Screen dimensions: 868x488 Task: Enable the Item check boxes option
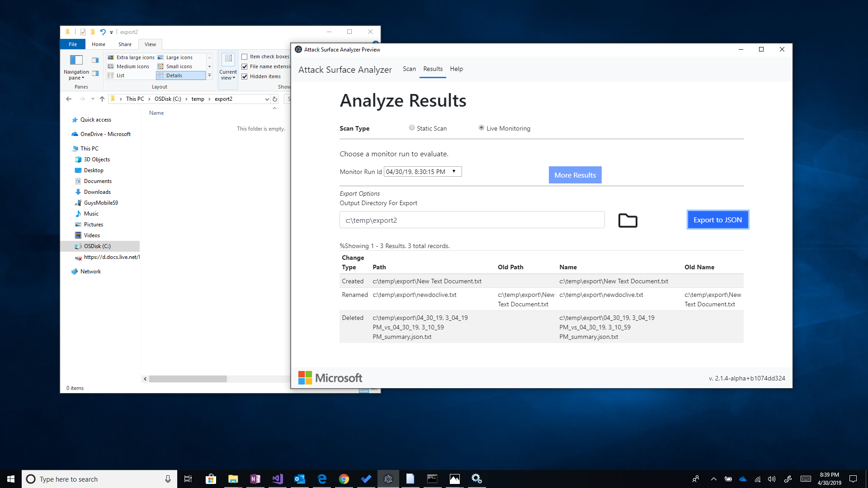coord(245,56)
